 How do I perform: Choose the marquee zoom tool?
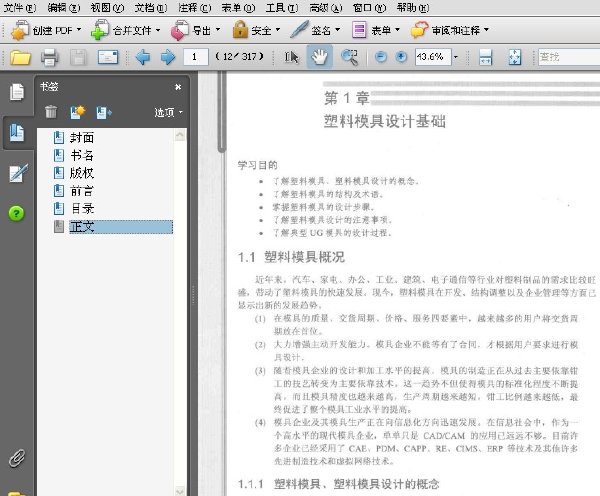pyautogui.click(x=349, y=57)
